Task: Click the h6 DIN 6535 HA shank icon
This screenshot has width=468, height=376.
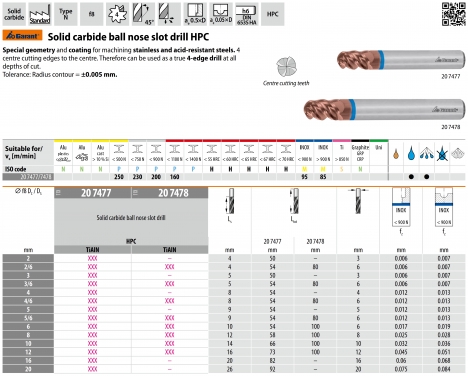Action: [247, 14]
